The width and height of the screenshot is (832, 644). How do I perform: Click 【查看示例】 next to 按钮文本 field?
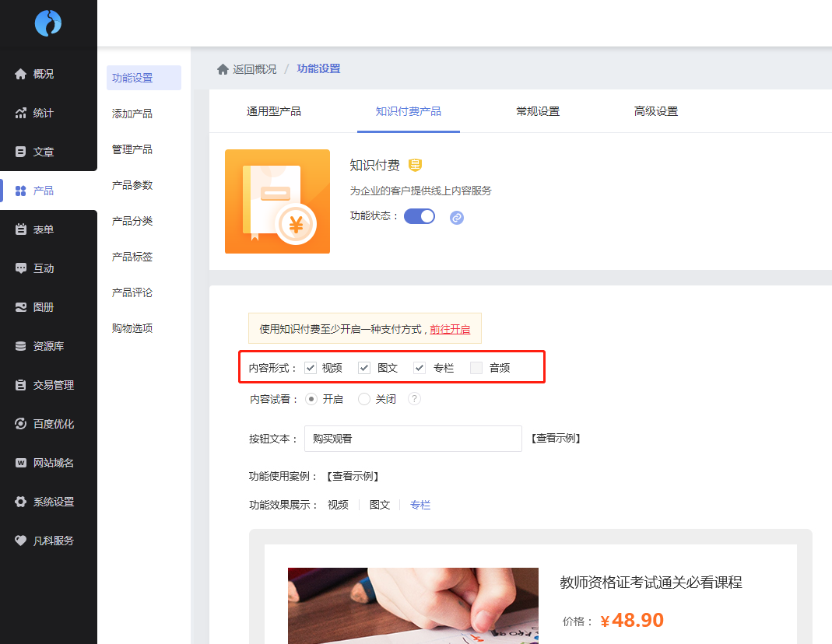(x=556, y=439)
